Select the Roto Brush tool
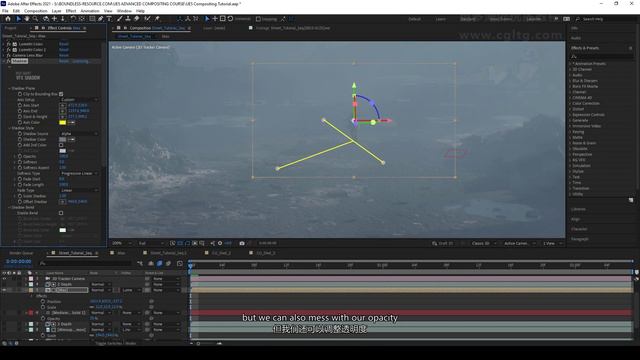 (x=147, y=19)
